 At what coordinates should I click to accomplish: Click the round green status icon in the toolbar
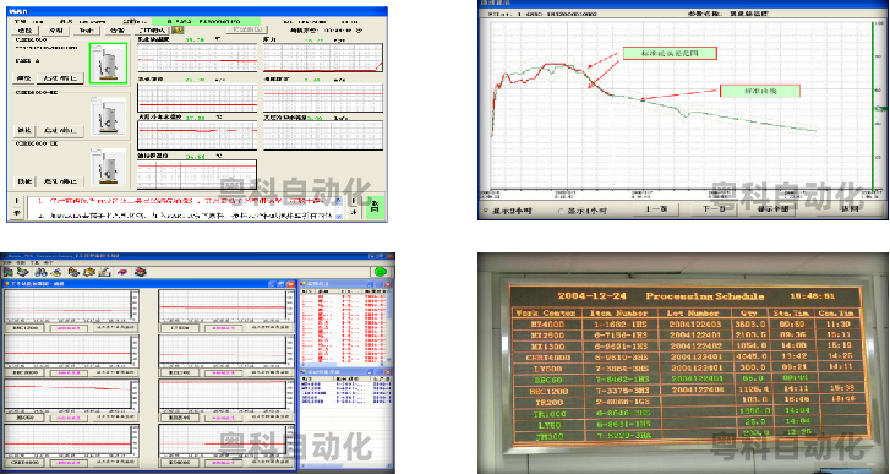point(380,271)
